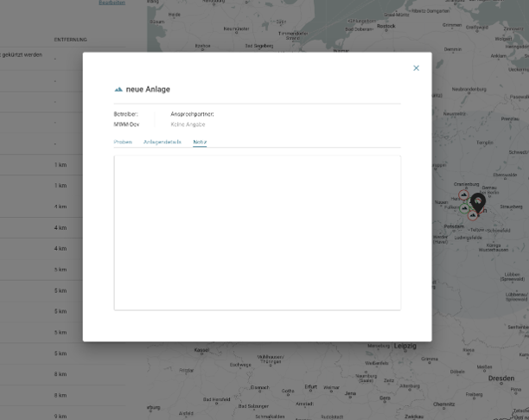The width and height of the screenshot is (529, 420).
Task: Switch to the Proben tab
Action: click(123, 142)
